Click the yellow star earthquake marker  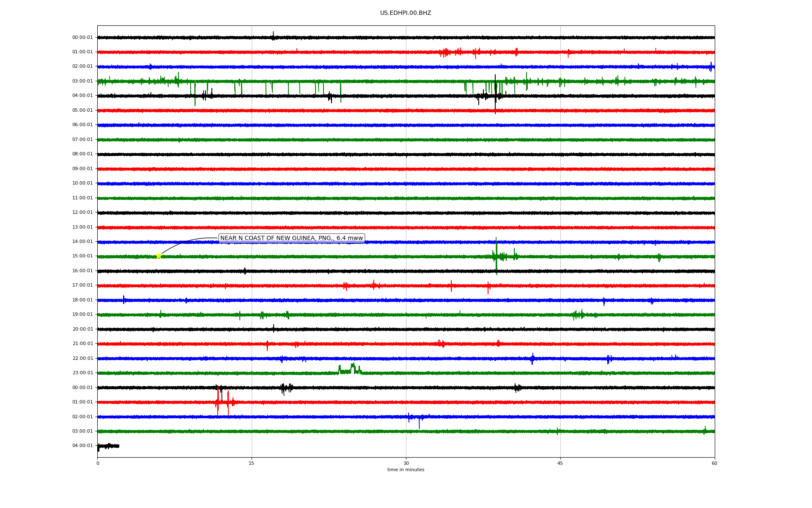[x=159, y=256]
